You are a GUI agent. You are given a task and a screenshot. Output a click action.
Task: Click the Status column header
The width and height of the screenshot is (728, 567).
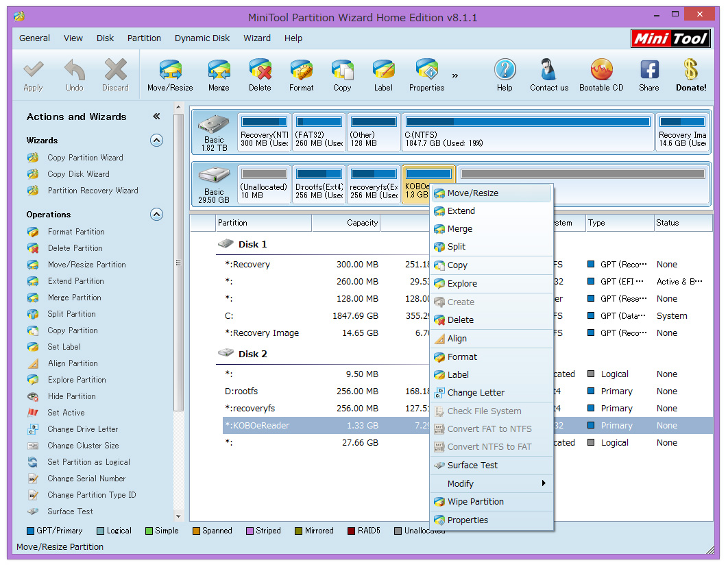point(683,223)
